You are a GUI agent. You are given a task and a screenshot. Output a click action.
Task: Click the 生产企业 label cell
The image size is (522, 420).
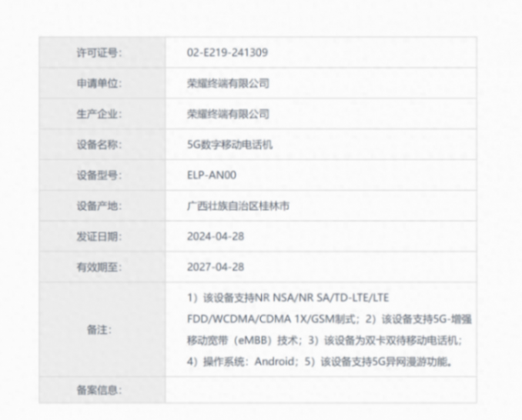click(99, 114)
